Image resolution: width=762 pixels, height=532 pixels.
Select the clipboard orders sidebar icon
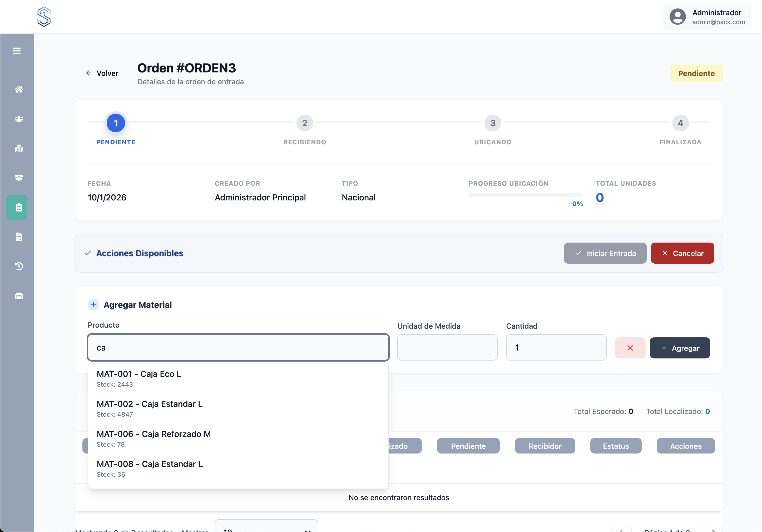[19, 208]
